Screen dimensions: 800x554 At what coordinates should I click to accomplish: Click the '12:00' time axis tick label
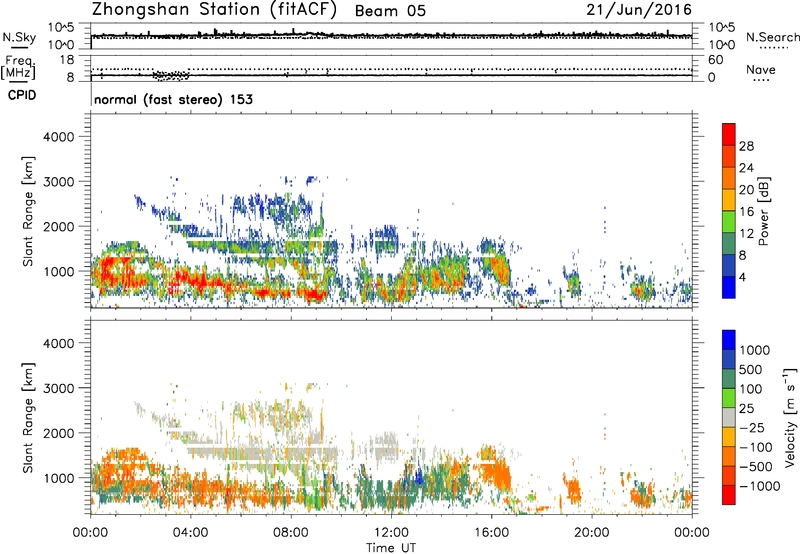(391, 533)
